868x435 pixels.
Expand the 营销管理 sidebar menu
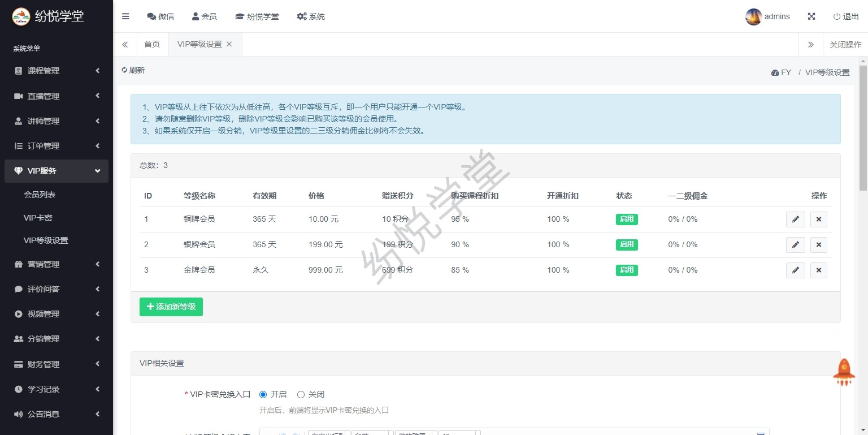[x=57, y=264]
